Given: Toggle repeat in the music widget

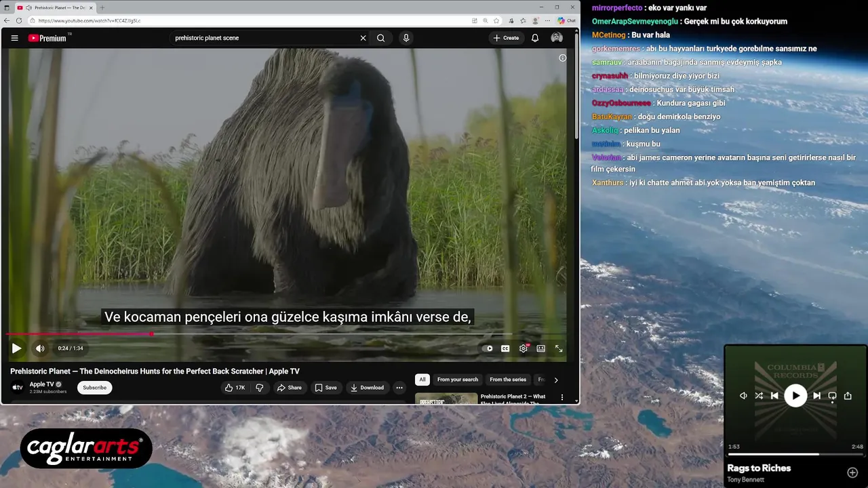Looking at the screenshot, I should click(832, 396).
